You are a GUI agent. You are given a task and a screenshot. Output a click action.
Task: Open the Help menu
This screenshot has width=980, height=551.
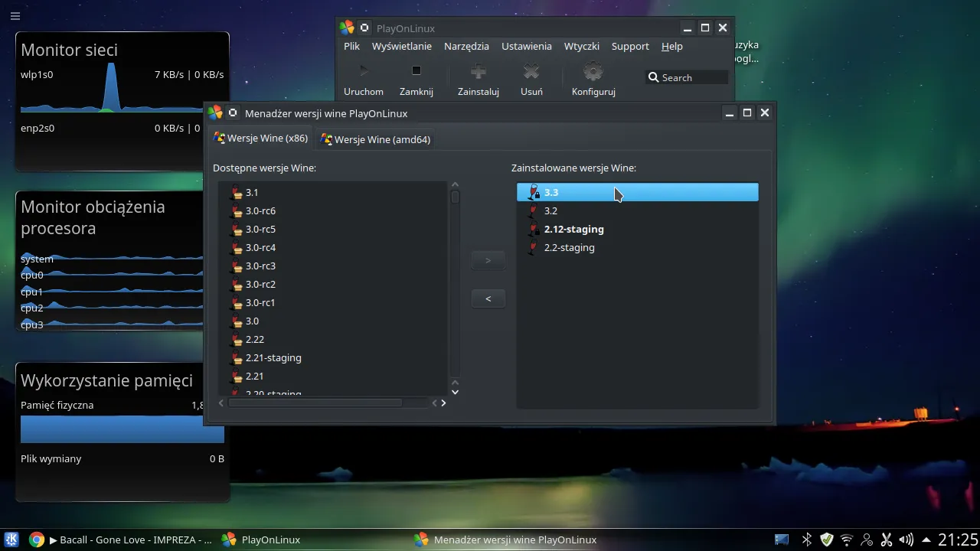(x=672, y=46)
